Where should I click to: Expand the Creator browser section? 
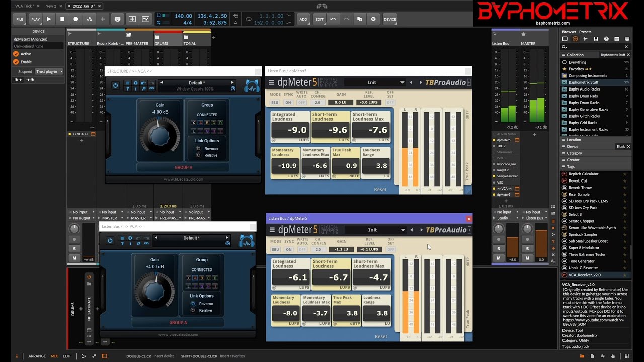[596, 160]
